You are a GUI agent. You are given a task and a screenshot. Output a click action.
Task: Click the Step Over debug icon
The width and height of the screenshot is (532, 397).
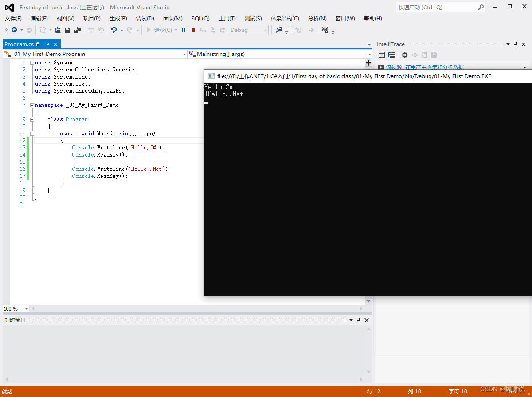click(213, 30)
